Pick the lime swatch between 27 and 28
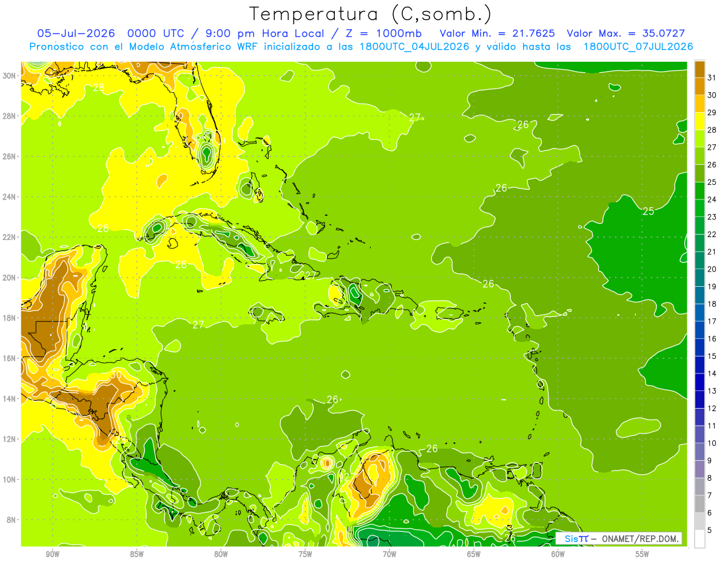 point(699,138)
